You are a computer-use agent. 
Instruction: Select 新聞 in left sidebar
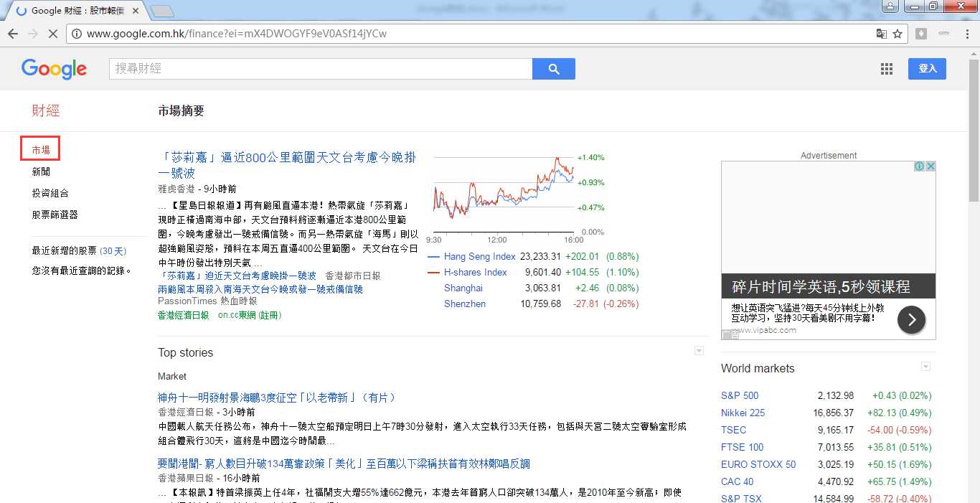click(41, 171)
